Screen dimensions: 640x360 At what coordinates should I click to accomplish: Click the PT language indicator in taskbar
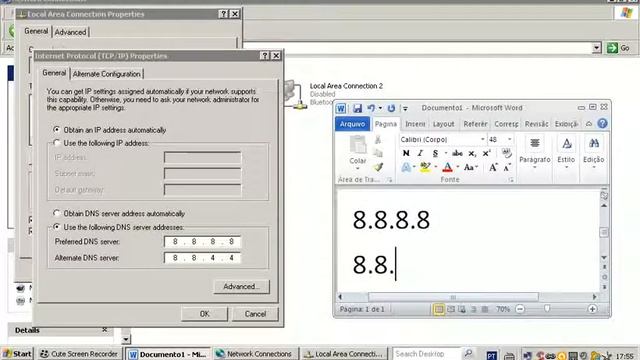click(x=491, y=356)
